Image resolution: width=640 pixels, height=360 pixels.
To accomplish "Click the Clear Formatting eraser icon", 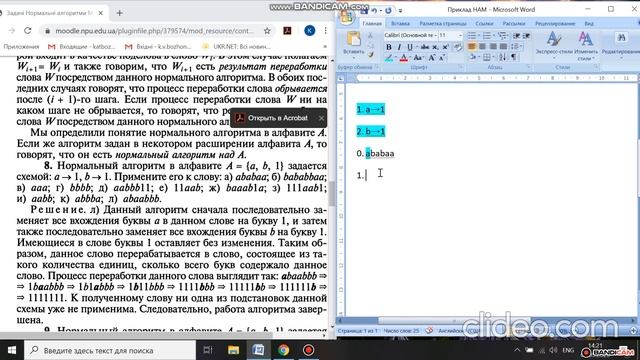I will pos(458,47).
